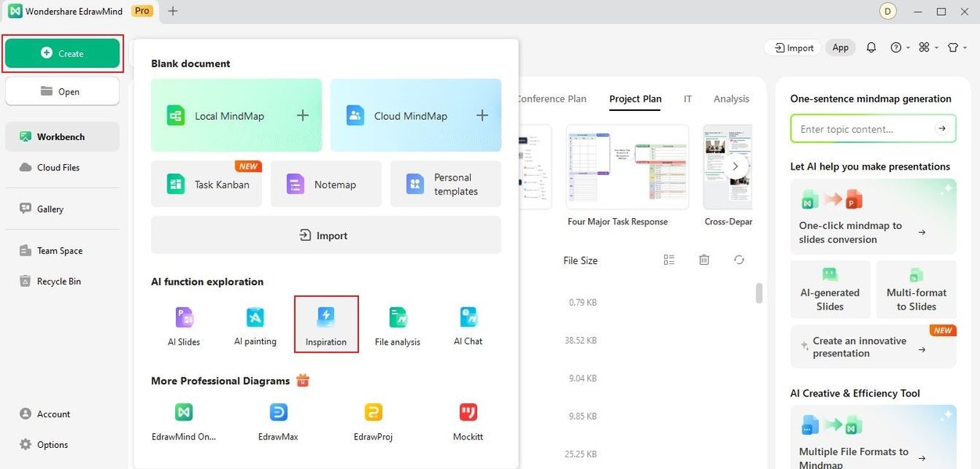Click the file list scrollbar
Image resolution: width=980 pixels, height=469 pixels.
point(759,293)
